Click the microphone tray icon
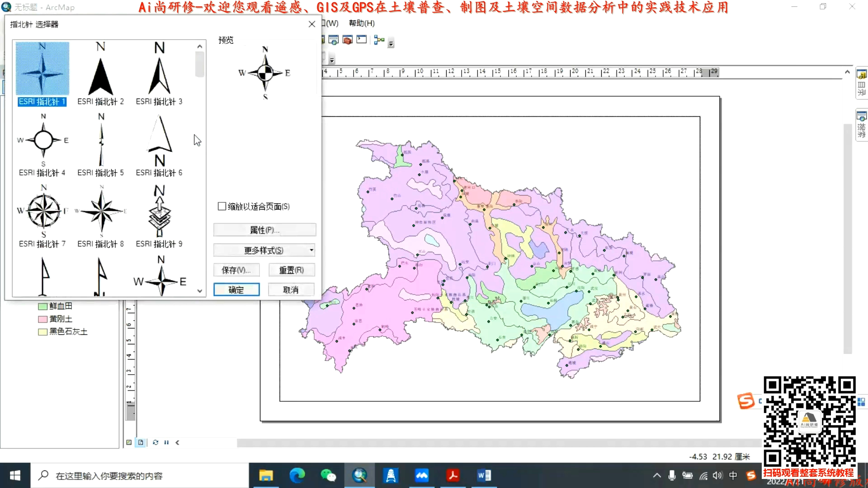The width and height of the screenshot is (868, 488). point(672,475)
